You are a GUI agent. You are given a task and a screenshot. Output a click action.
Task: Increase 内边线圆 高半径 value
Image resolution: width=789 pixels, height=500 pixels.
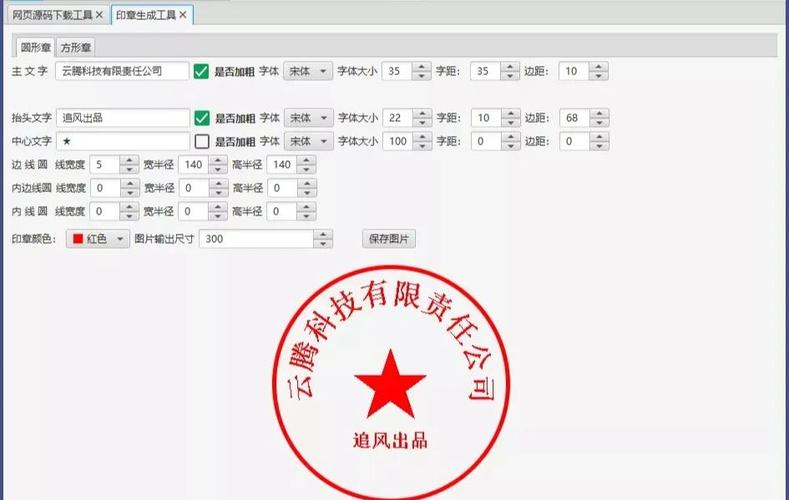point(307,184)
